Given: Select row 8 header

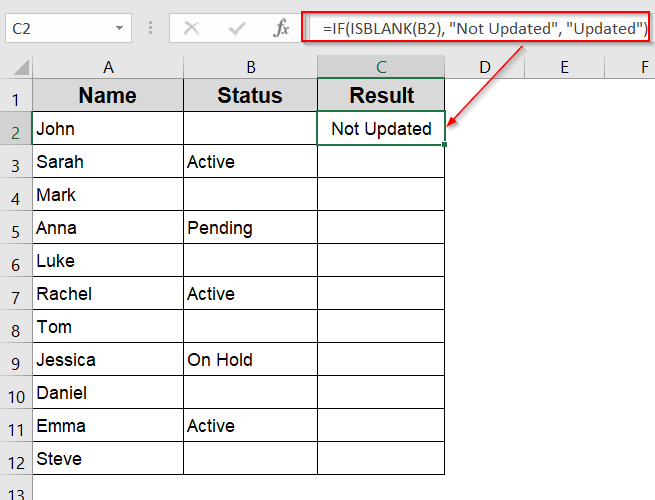Looking at the screenshot, I should coord(16,326).
